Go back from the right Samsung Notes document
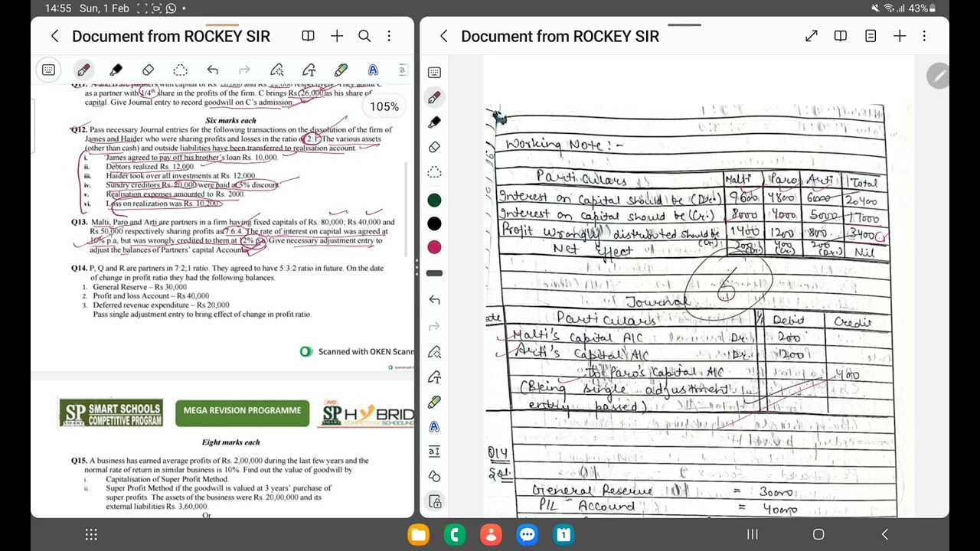Image resolution: width=980 pixels, height=551 pixels. pyautogui.click(x=443, y=36)
